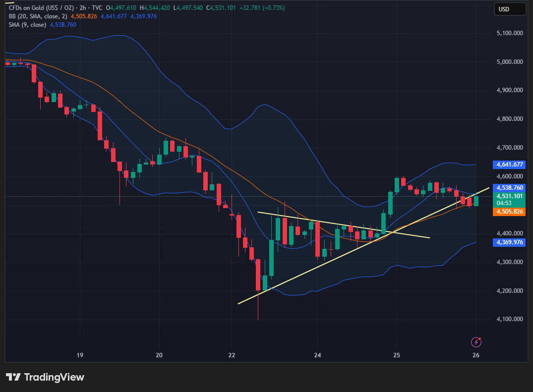This screenshot has height=392, width=533.
Task: Click the 25 date label on time axis
Action: click(397, 355)
